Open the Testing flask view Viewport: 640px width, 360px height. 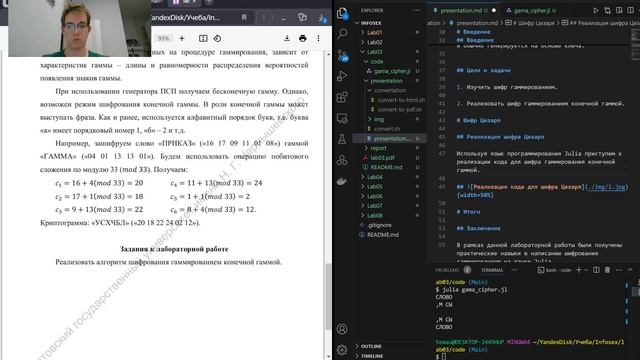[342, 139]
